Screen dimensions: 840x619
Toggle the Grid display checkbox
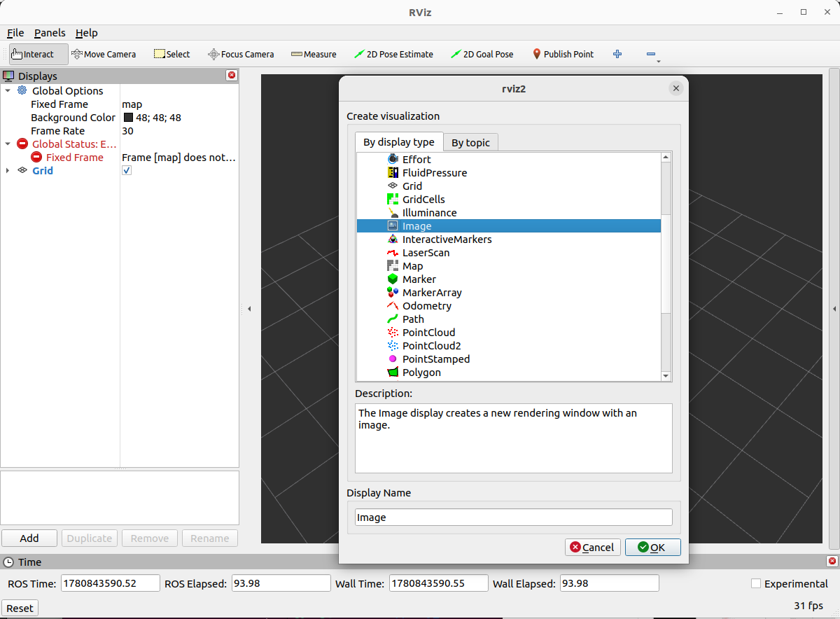click(x=127, y=170)
